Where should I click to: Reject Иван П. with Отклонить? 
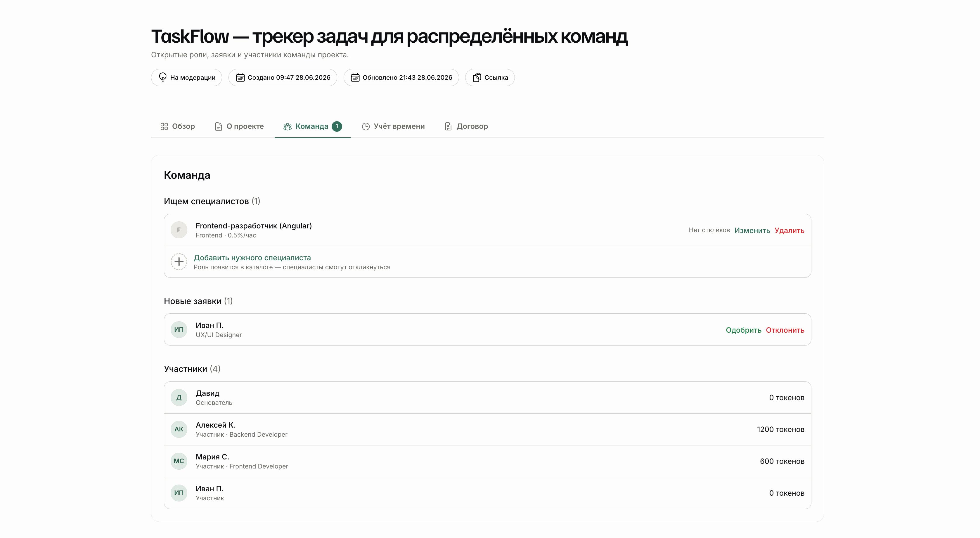[x=785, y=330]
